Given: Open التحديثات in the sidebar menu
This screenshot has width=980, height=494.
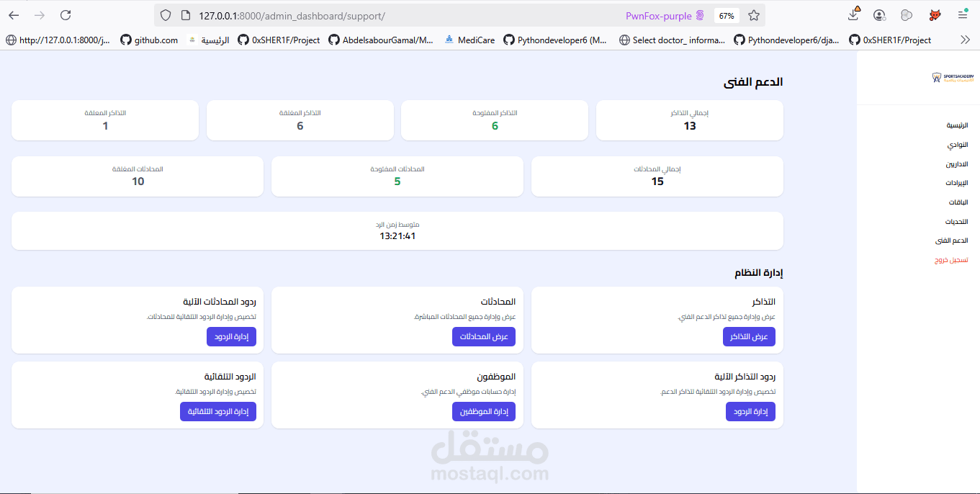Looking at the screenshot, I should [957, 222].
